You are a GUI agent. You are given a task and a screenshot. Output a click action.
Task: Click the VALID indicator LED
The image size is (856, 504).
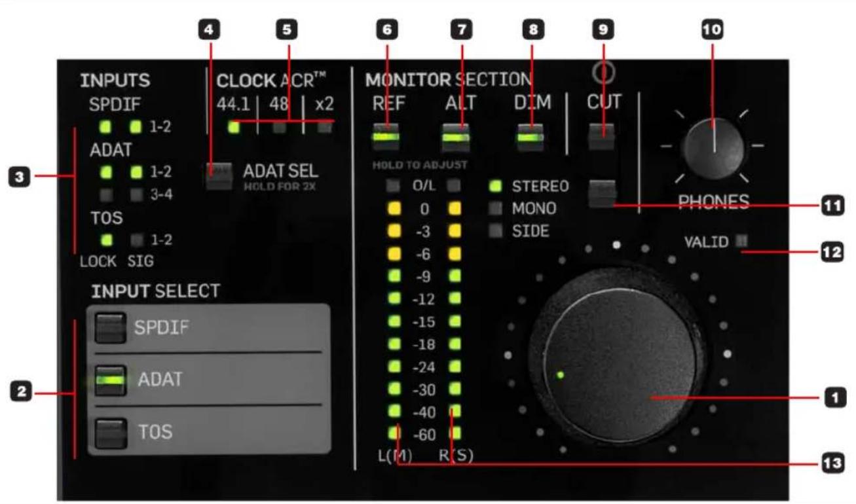741,241
